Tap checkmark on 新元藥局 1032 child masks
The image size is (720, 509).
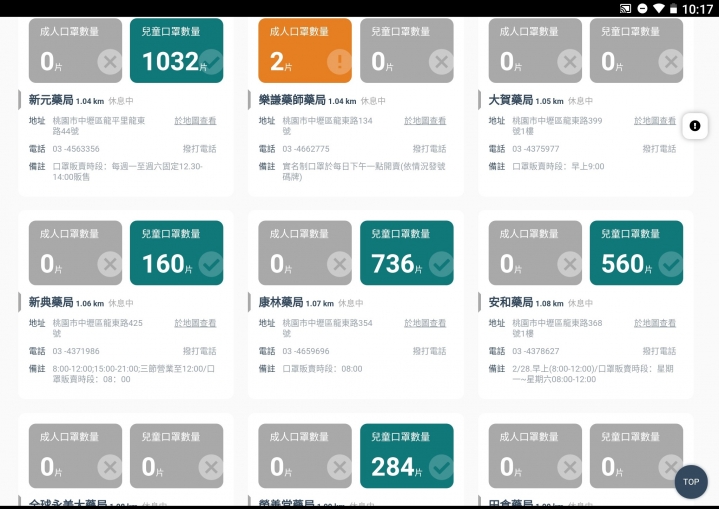[x=211, y=62]
